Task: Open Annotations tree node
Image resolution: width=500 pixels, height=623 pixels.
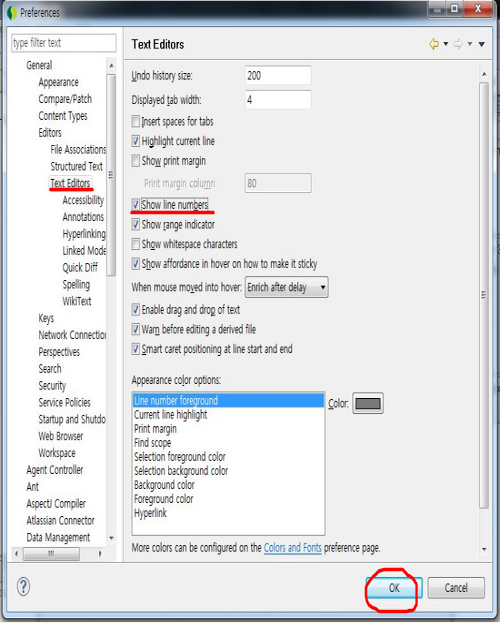Action: 83,217
